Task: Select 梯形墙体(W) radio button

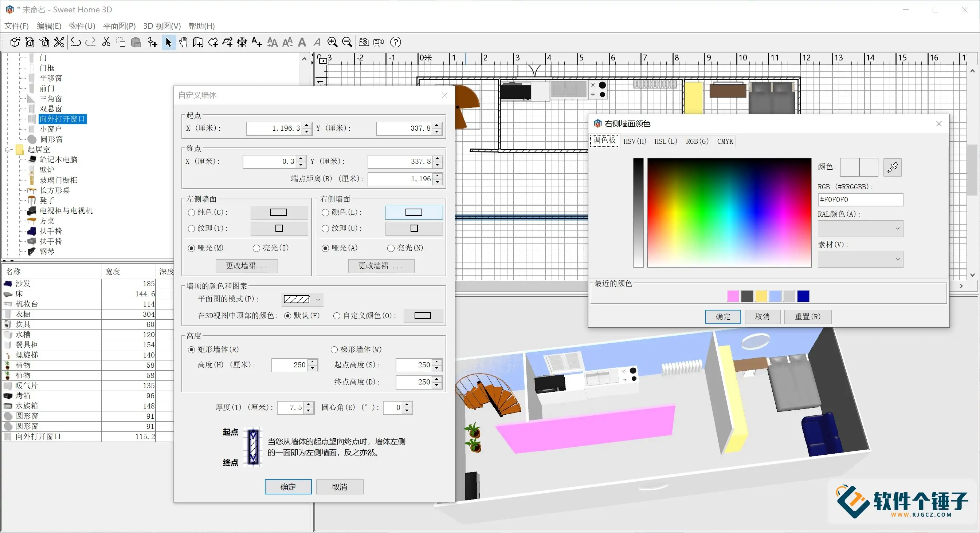Action: 334,350
